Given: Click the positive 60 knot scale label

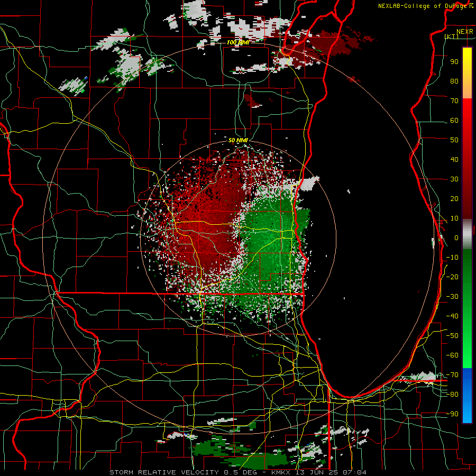Looking at the screenshot, I should point(454,120).
